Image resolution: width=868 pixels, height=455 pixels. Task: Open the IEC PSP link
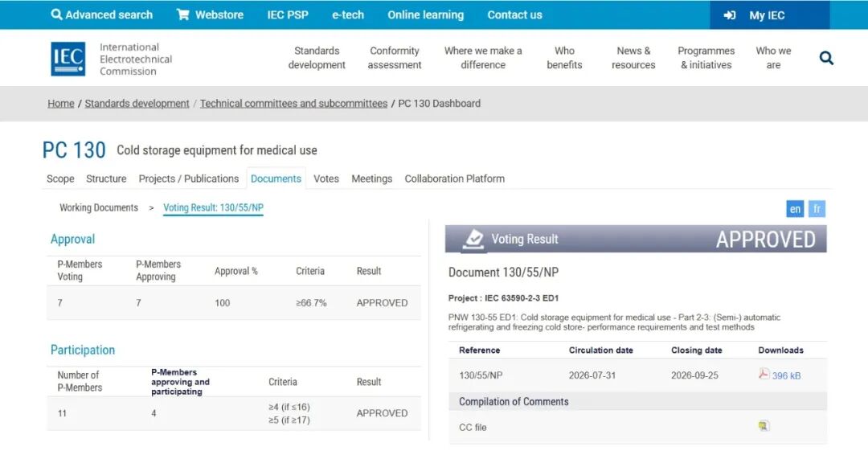pyautogui.click(x=288, y=15)
